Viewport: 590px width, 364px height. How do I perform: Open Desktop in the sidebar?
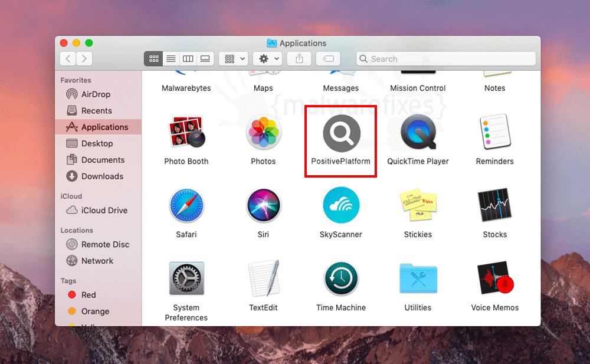99,143
